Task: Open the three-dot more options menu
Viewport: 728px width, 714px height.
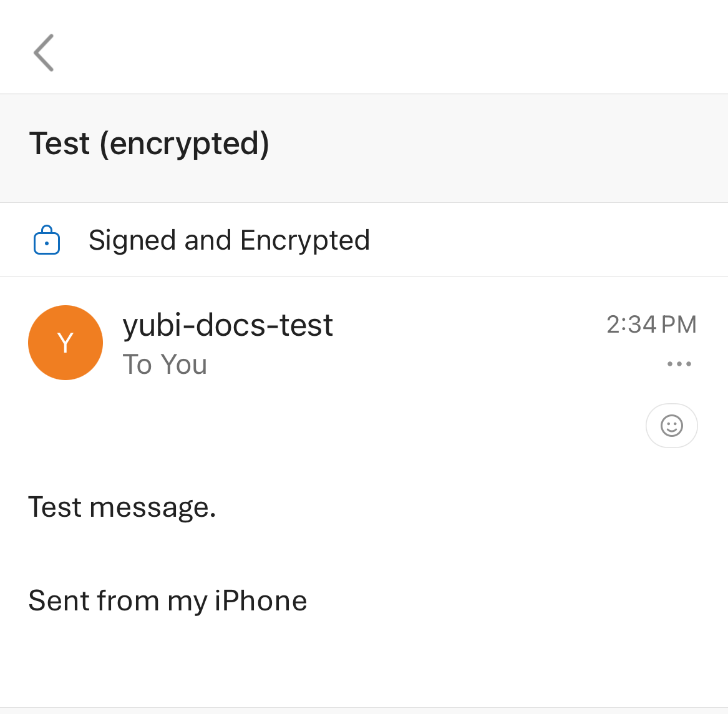Action: tap(679, 364)
